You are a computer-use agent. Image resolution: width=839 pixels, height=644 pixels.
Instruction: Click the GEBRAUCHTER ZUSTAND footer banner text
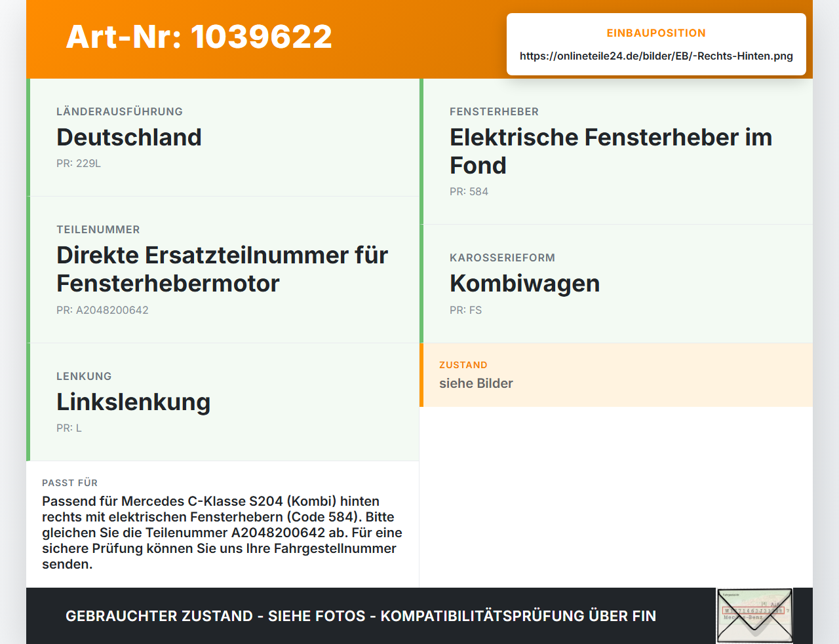(361, 616)
